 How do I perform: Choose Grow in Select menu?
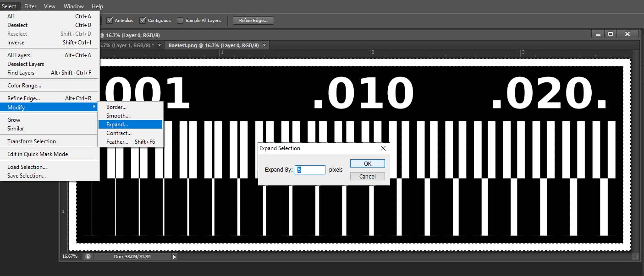click(x=50, y=120)
